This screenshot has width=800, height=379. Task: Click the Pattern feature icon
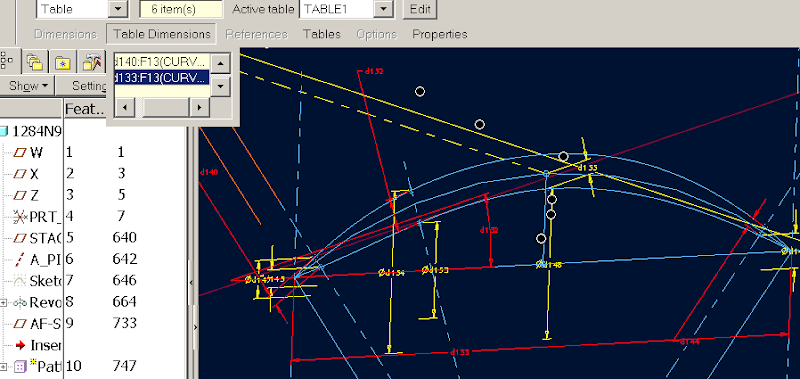click(20, 366)
